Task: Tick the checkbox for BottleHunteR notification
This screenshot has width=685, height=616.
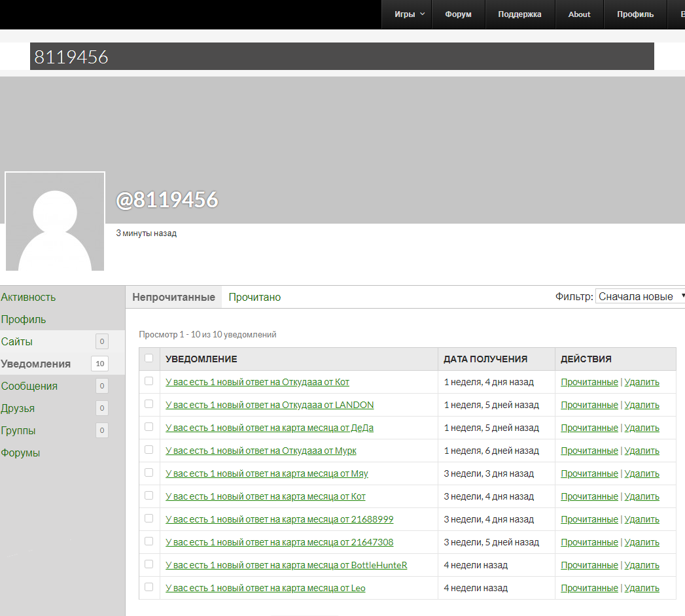Action: pos(149,564)
